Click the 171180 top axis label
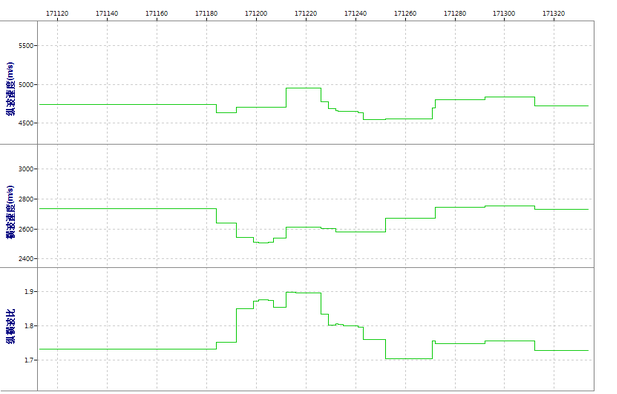 (207, 13)
